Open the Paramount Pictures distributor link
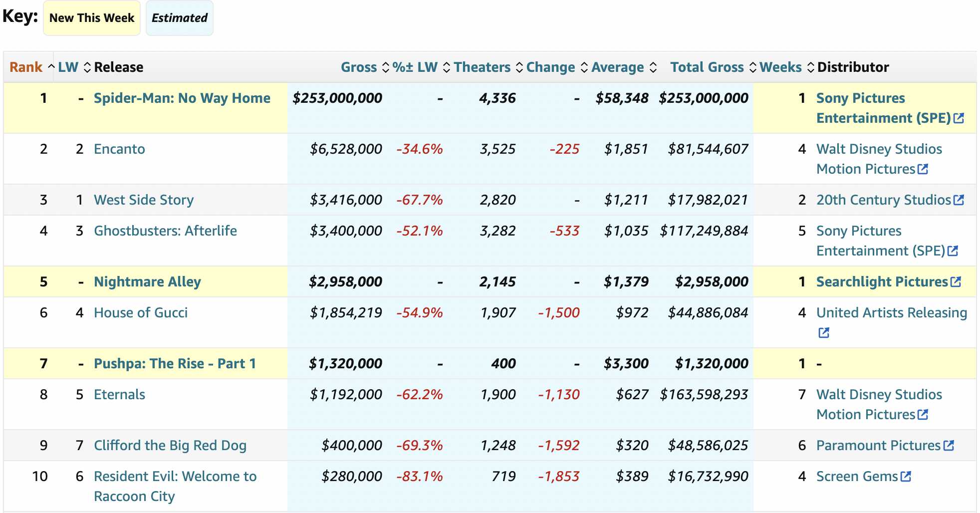The image size is (980, 513). tap(878, 446)
